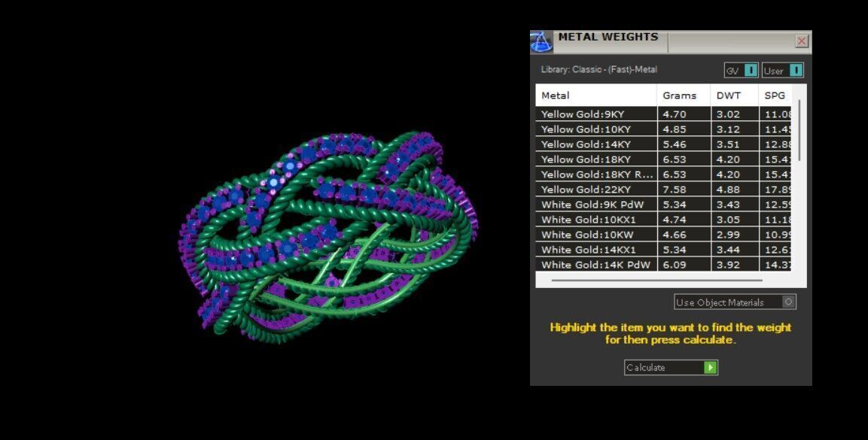Click the Metal Weights scale icon
The image size is (868, 440).
(x=541, y=42)
